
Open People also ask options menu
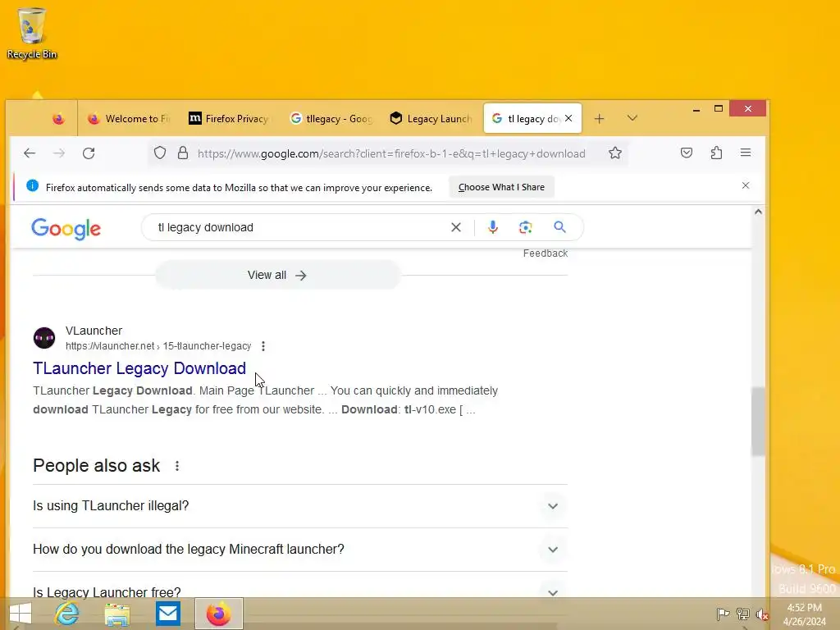(x=177, y=466)
